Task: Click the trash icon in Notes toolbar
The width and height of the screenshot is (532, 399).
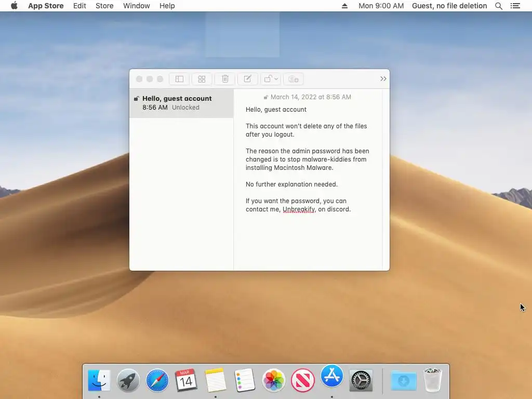Action: point(225,79)
